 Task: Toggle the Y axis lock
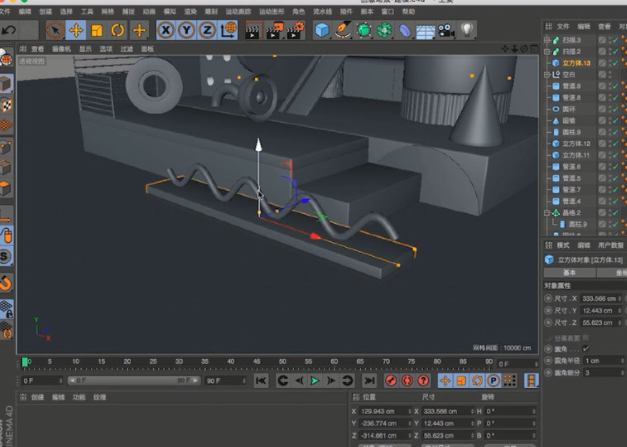click(x=186, y=30)
